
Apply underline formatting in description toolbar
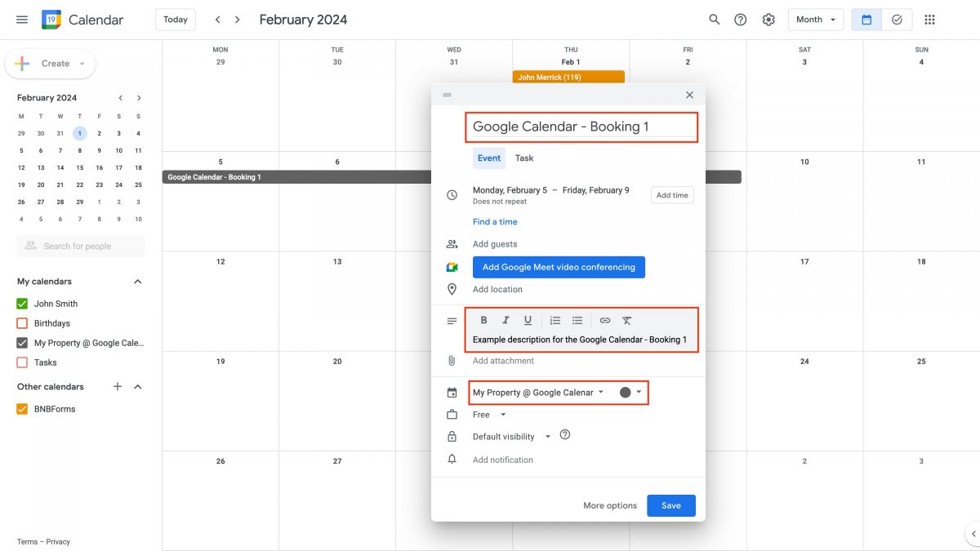(528, 320)
